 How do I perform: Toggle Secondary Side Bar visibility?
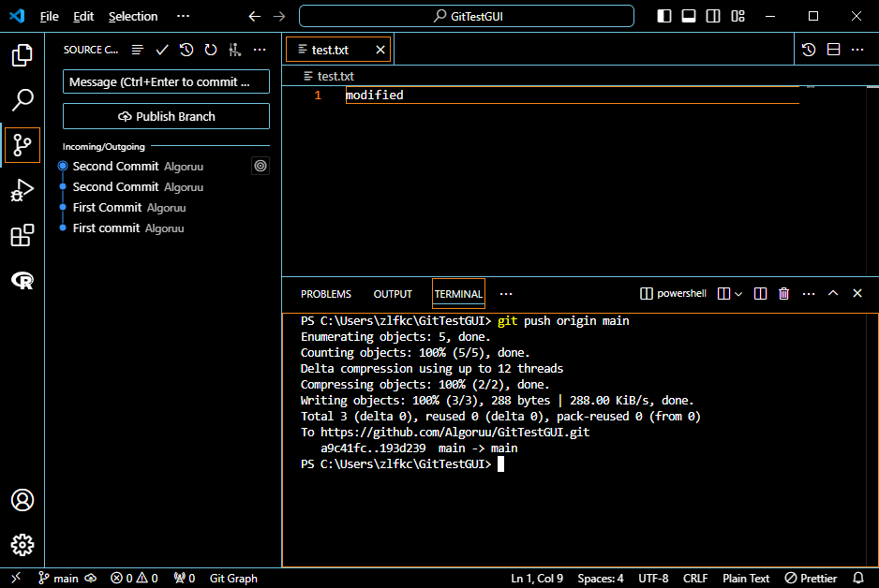click(713, 16)
